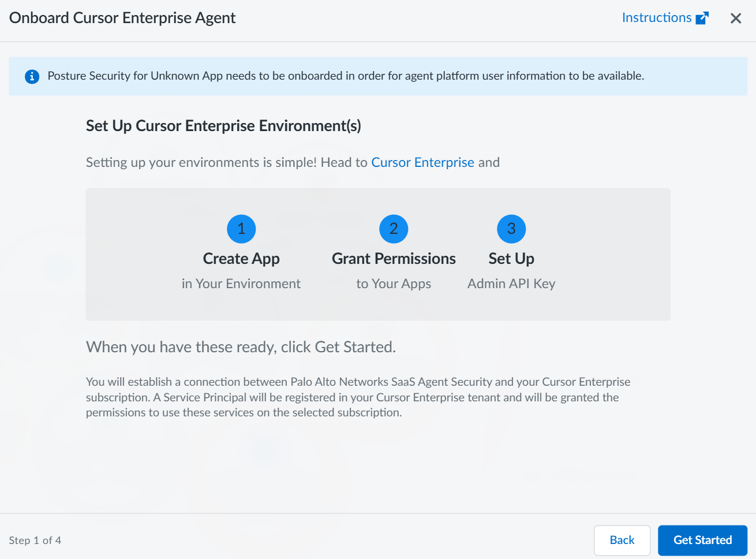Click the Set Up step title
This screenshot has width=756, height=559.
click(511, 259)
